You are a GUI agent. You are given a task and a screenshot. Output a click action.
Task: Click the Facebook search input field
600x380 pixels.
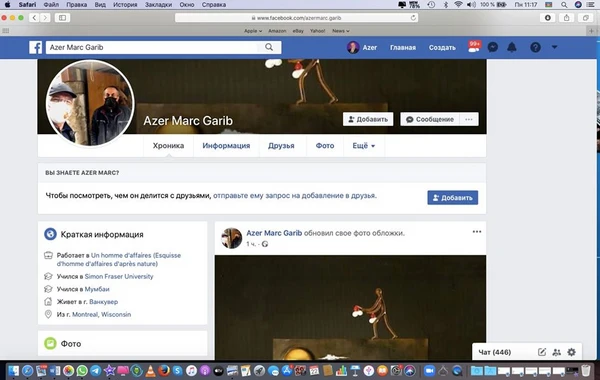(153, 47)
